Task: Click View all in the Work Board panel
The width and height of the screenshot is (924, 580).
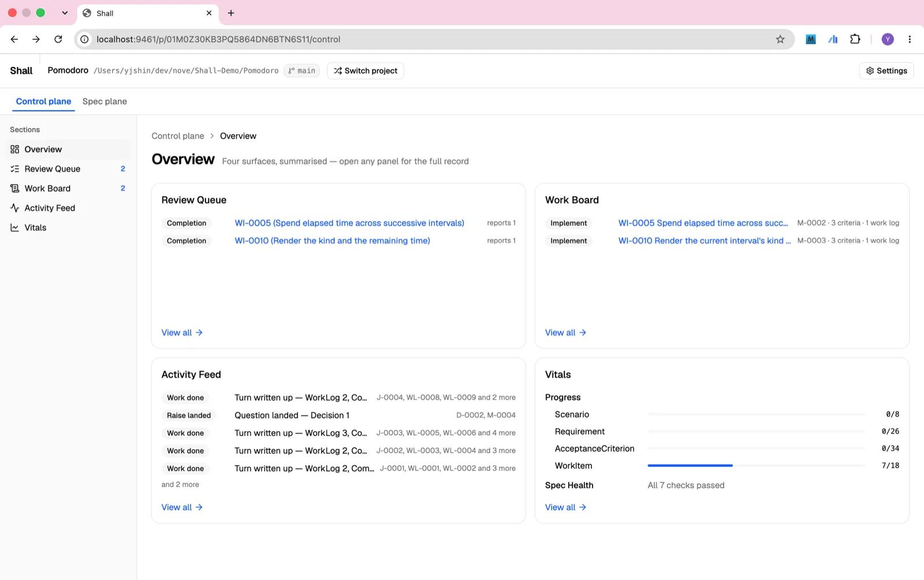Action: click(x=565, y=333)
